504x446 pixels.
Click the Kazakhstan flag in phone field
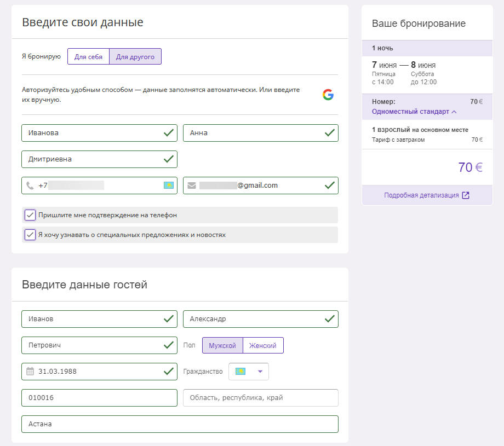(x=169, y=186)
